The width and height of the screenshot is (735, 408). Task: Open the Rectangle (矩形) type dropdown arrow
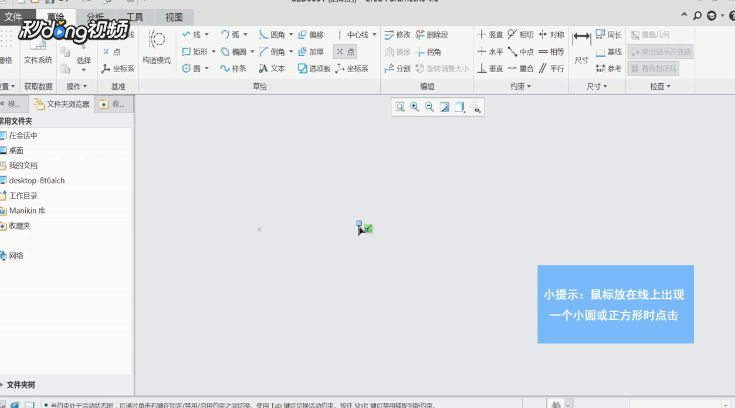point(213,51)
